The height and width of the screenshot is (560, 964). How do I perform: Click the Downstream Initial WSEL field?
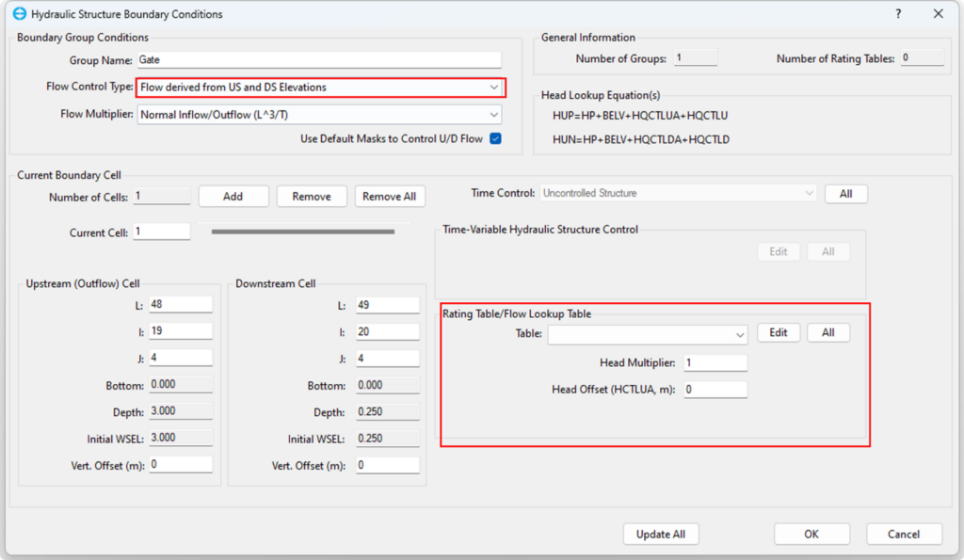[387, 439]
